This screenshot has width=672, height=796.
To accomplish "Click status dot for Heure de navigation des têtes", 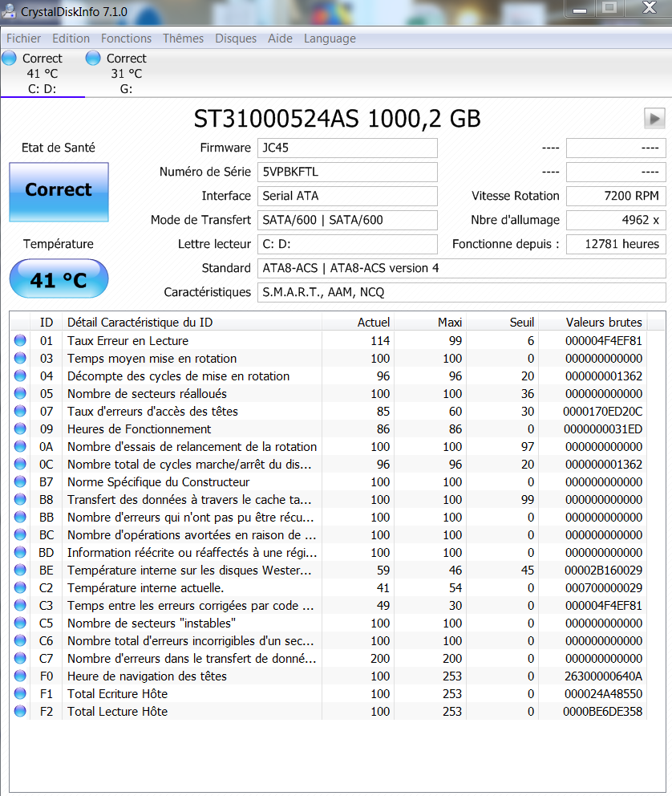I will coord(20,676).
